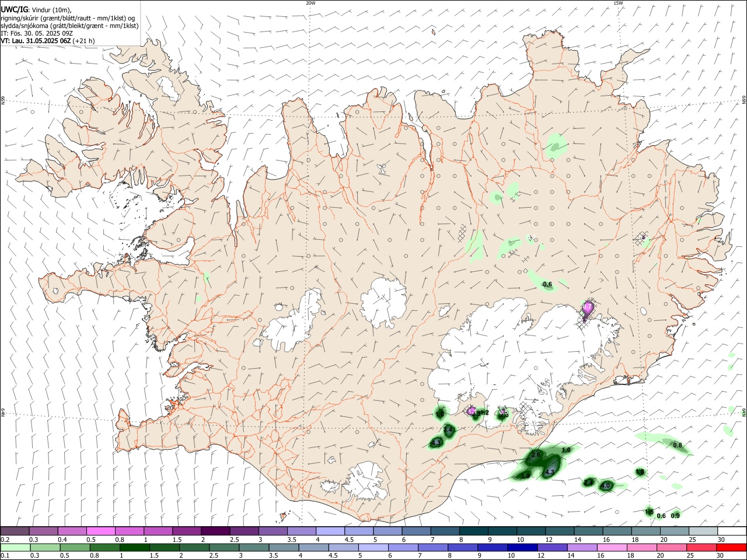Select the 'slydda/snjókoma' legend description line
747x560 pixels.
69,26
